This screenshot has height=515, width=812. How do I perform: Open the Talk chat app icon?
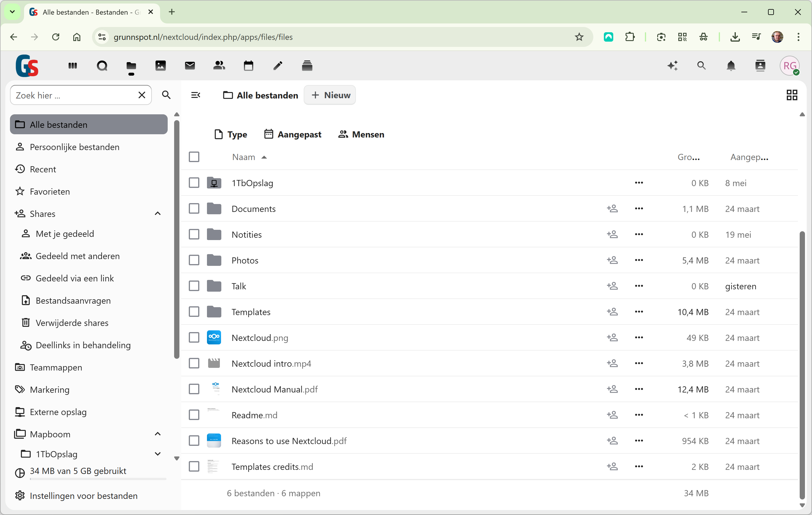coord(102,65)
